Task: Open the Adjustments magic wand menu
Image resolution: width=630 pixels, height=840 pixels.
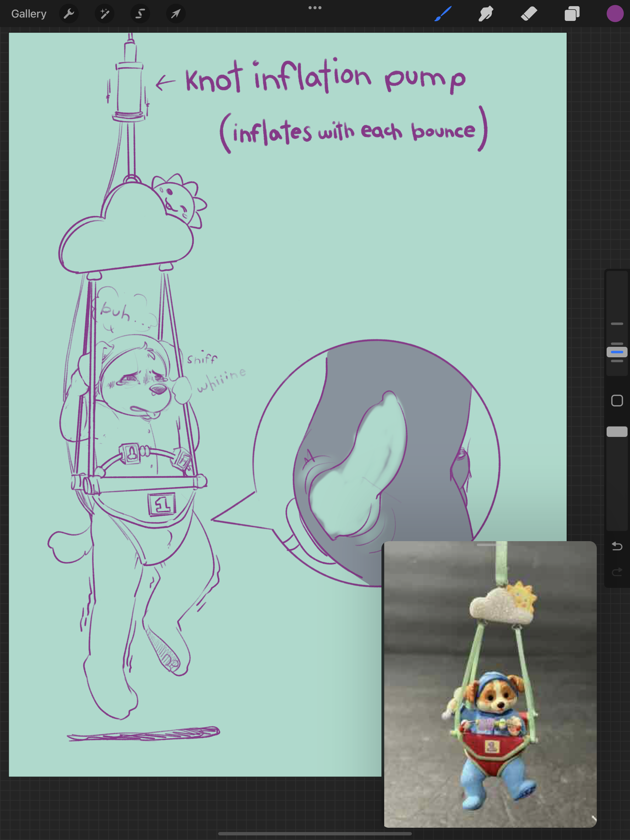Action: point(105,14)
